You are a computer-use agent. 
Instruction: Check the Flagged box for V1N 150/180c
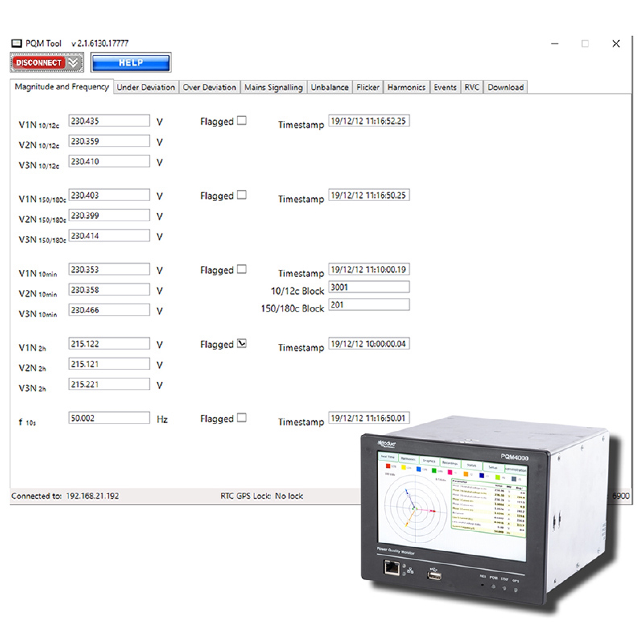(x=242, y=195)
